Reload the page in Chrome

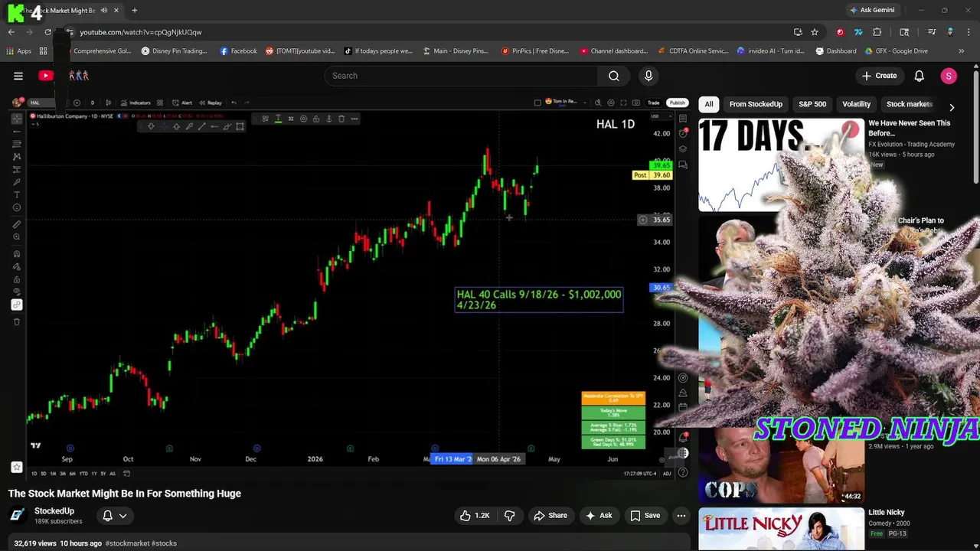[x=47, y=32]
